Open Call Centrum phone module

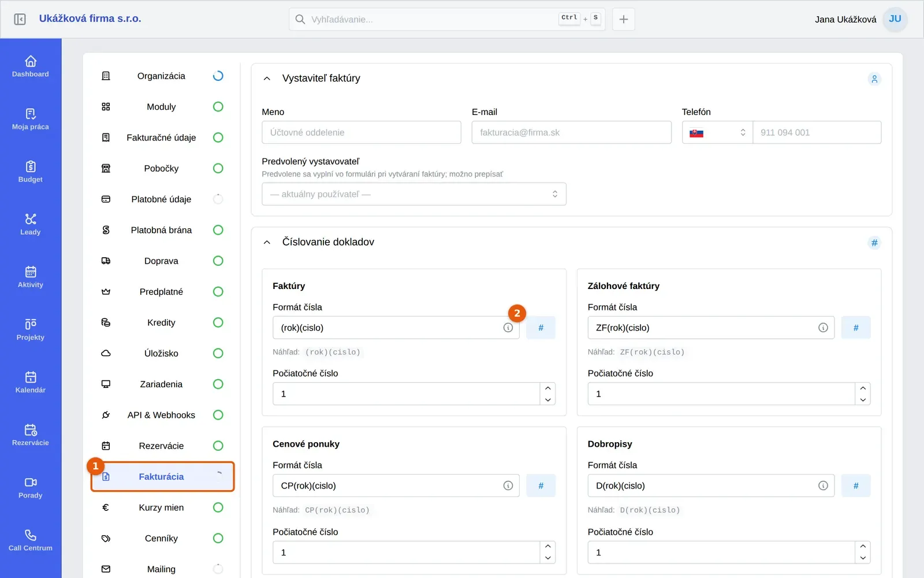point(31,540)
